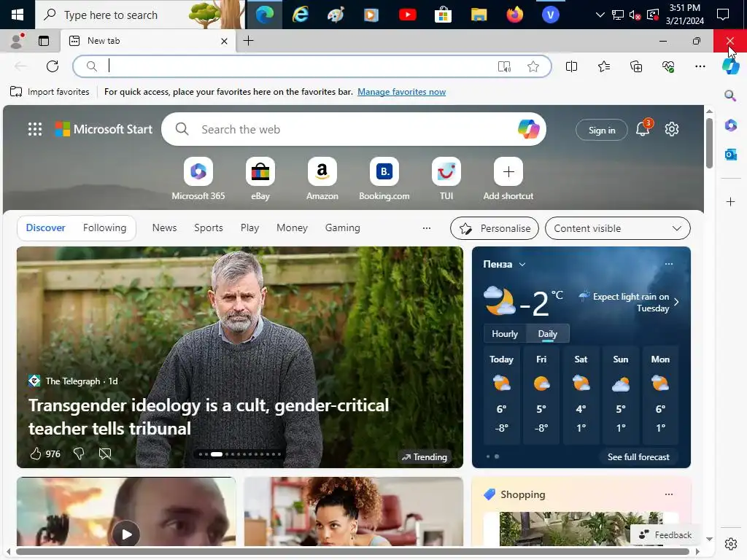Image resolution: width=747 pixels, height=560 pixels.
Task: Open Copilot in the sidebar
Action: [x=730, y=66]
